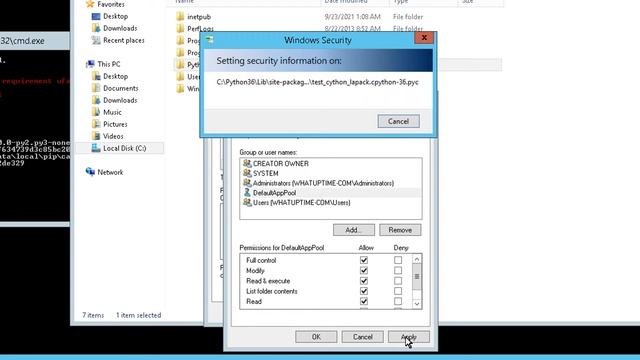Click Cancel in the Windows Security dialog
This screenshot has width=640, height=360.
coord(398,121)
